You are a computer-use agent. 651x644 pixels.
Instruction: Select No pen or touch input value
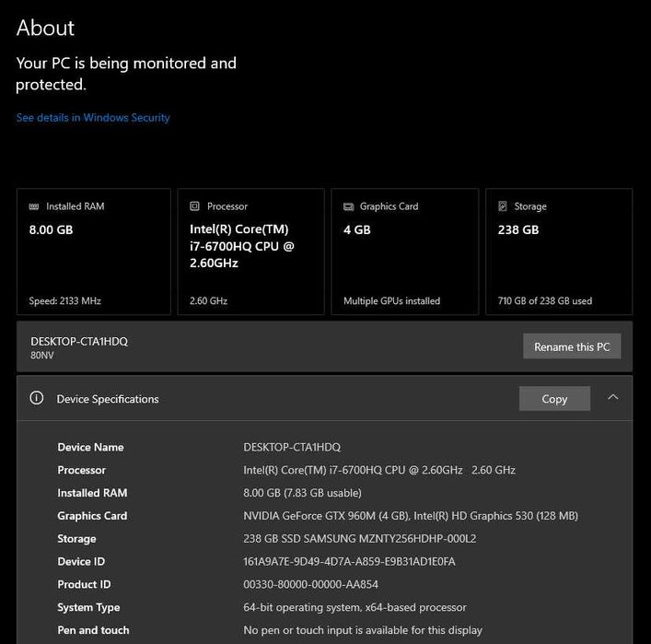[x=363, y=630]
